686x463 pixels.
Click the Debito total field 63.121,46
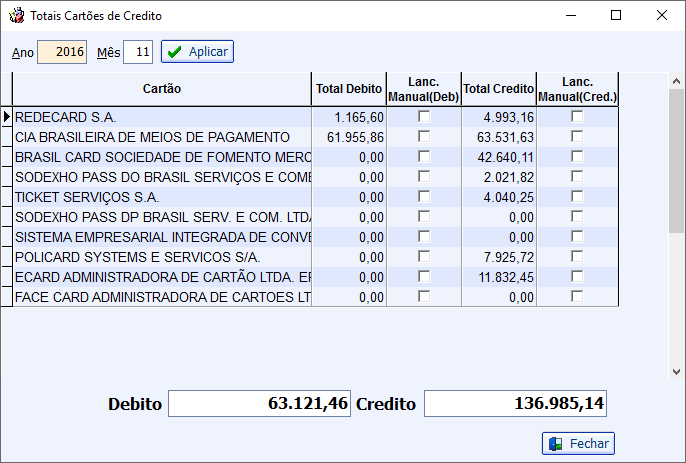tap(259, 403)
